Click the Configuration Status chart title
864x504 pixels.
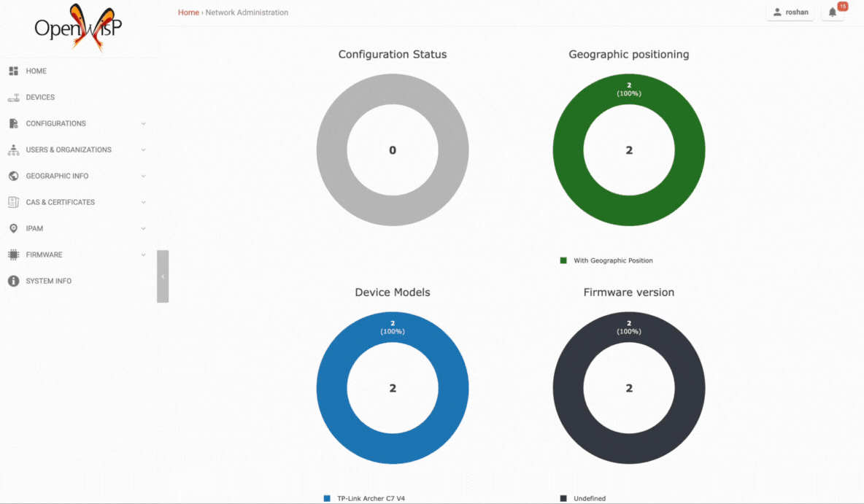coord(393,54)
